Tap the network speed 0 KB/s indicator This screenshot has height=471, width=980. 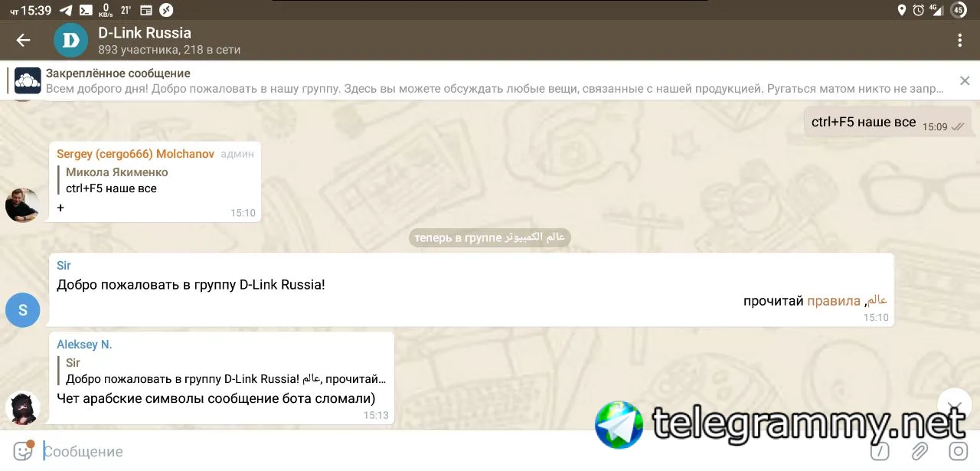[106, 10]
